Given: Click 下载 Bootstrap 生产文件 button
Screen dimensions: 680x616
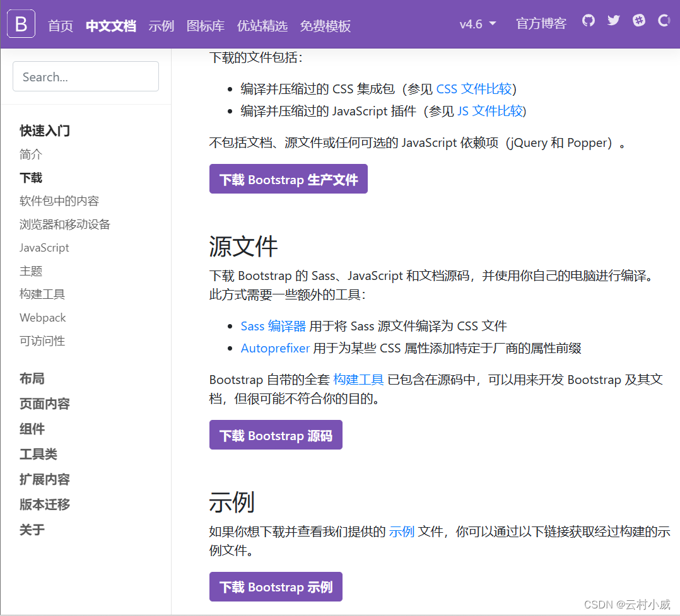Looking at the screenshot, I should 288,178.
